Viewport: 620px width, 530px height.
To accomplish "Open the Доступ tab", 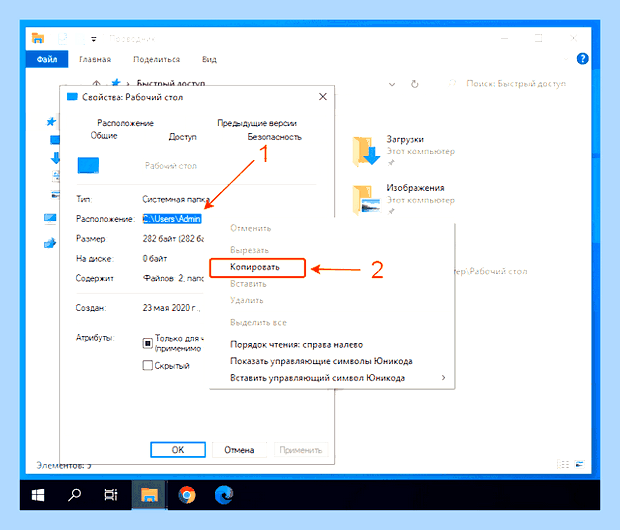I will [x=182, y=137].
